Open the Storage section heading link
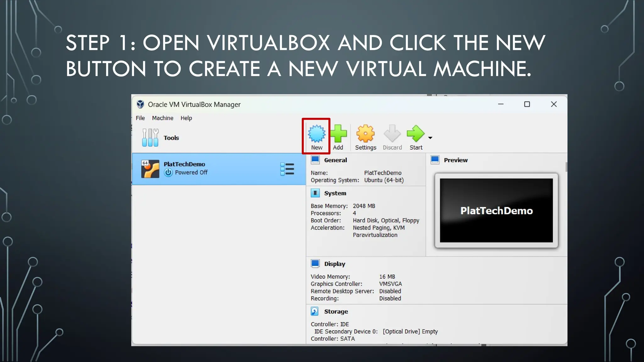This screenshot has width=644, height=362. click(x=336, y=311)
